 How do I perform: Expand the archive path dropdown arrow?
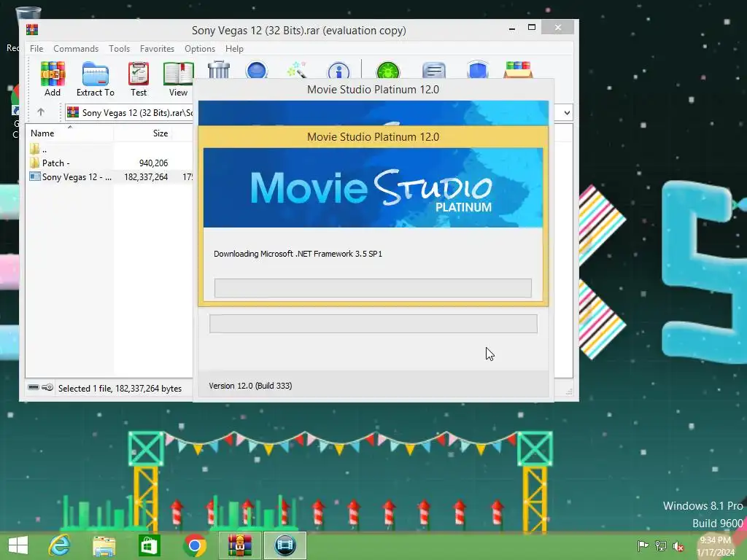[567, 113]
